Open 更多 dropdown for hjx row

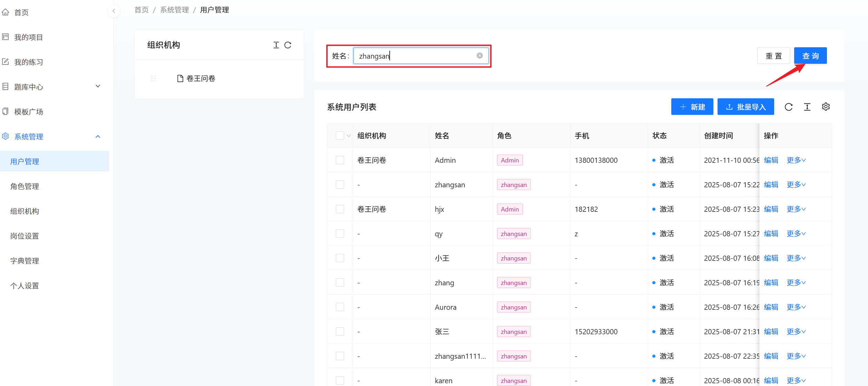point(796,209)
